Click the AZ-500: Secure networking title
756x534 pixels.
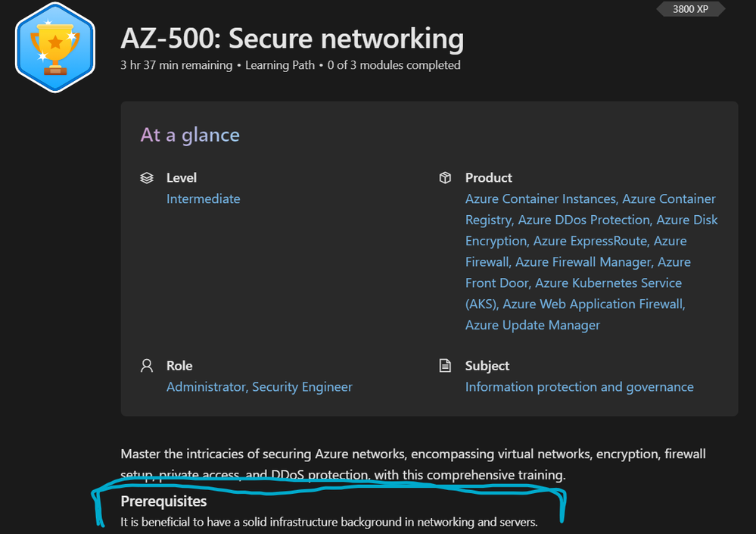pyautogui.click(x=292, y=39)
